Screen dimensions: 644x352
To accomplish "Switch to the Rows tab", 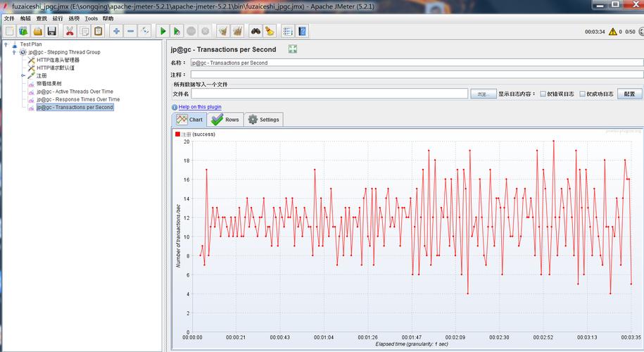I will click(225, 120).
